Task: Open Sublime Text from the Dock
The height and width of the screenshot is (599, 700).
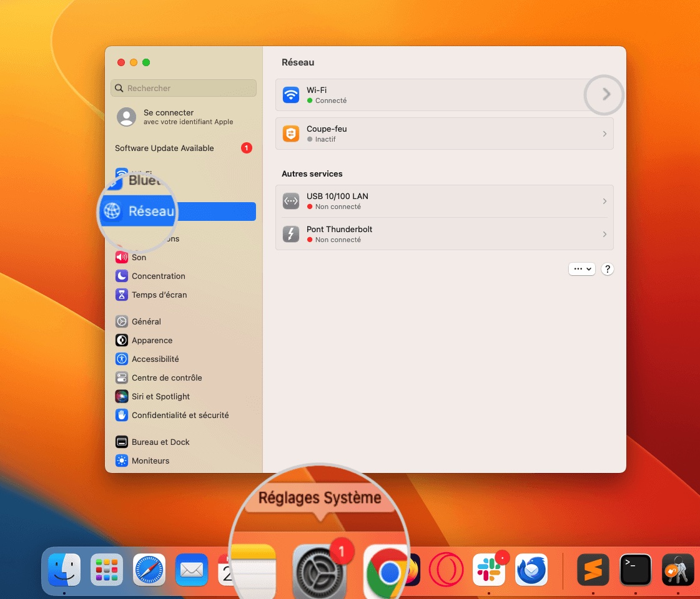Action: (x=593, y=570)
